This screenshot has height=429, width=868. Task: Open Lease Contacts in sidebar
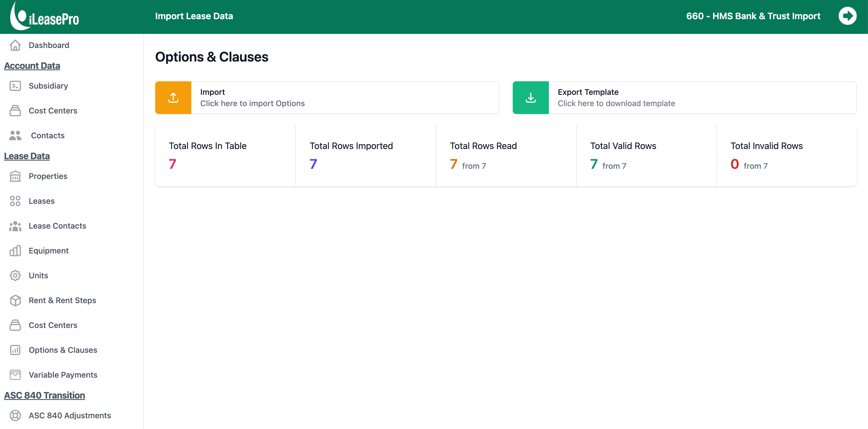57,226
